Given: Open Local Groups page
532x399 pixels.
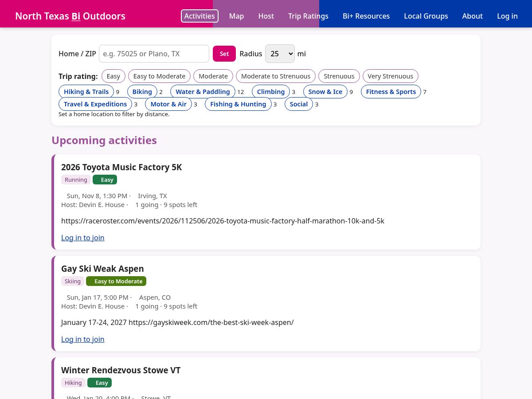Looking at the screenshot, I should tap(426, 16).
